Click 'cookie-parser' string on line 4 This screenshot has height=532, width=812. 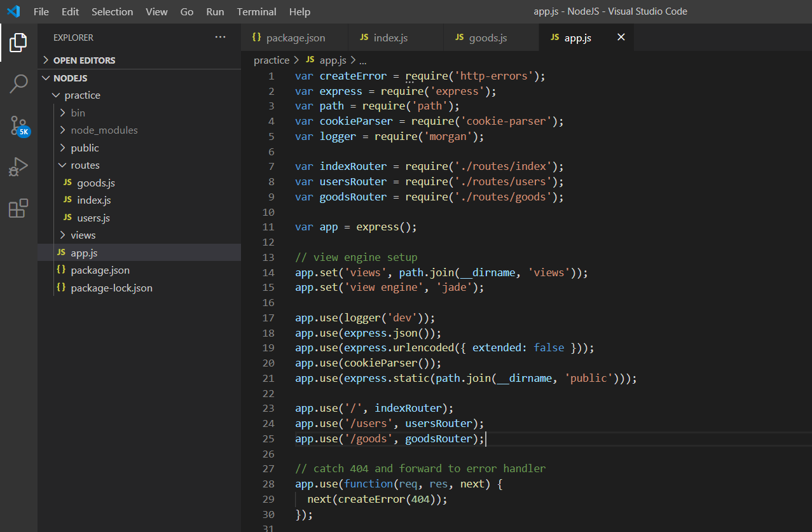pyautogui.click(x=506, y=121)
